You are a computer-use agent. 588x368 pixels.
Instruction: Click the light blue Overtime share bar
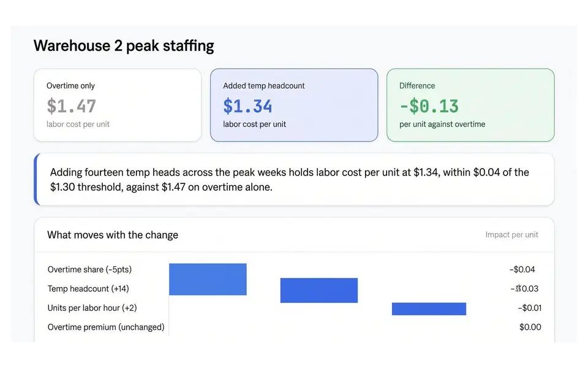[208, 279]
